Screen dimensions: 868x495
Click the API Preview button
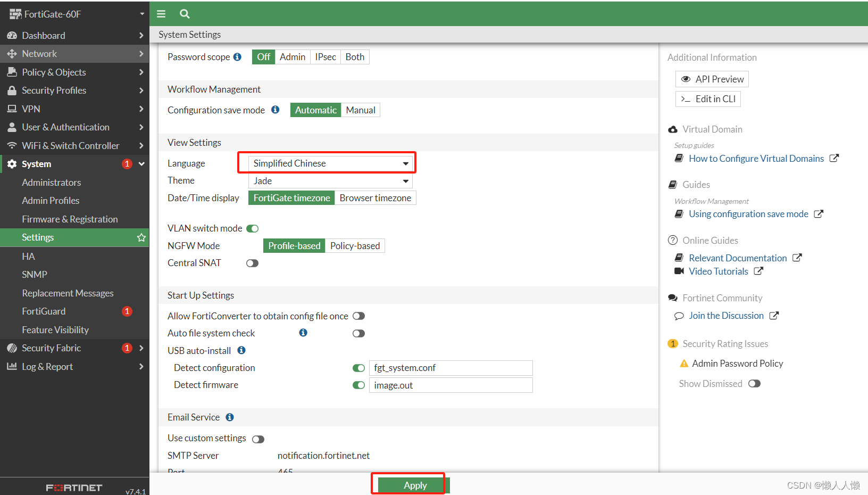pyautogui.click(x=712, y=79)
